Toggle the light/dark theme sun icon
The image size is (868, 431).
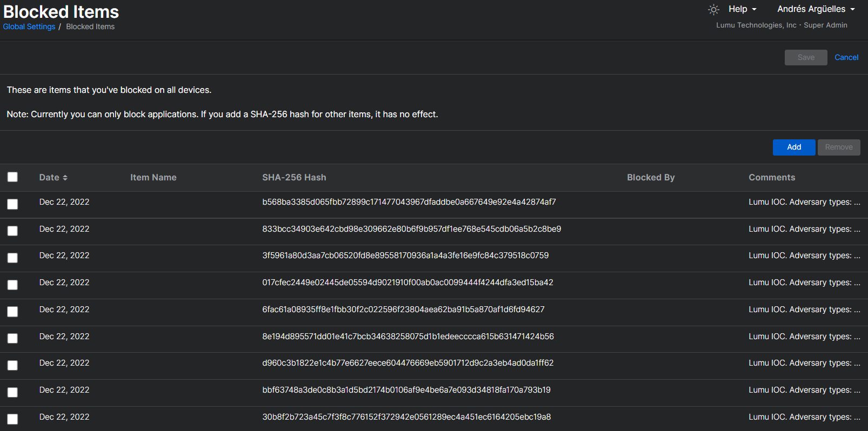pos(713,9)
